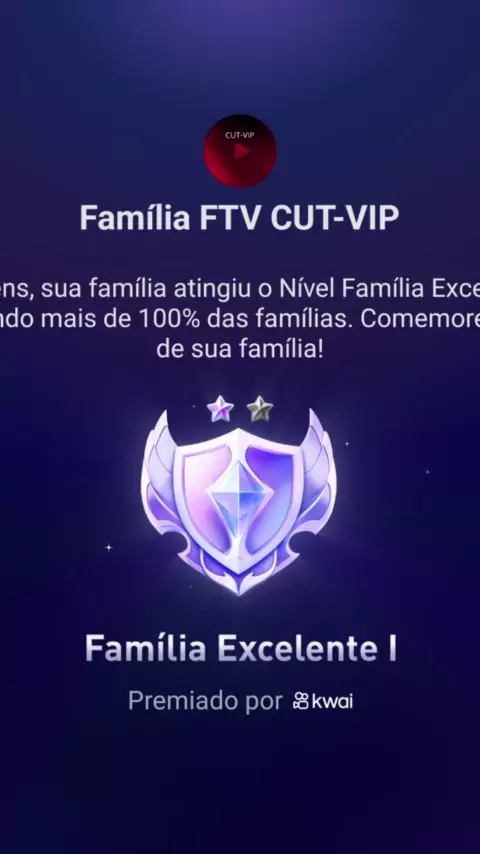Tap the 'Família Excelente I' rank title
This screenshot has height=854, width=480.
[240, 648]
